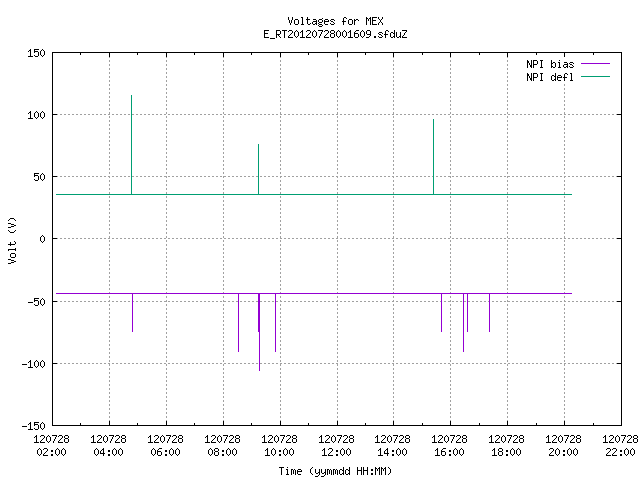Click the chart title 'Voltages for MEX'
This screenshot has height=480, width=640.
click(335, 21)
